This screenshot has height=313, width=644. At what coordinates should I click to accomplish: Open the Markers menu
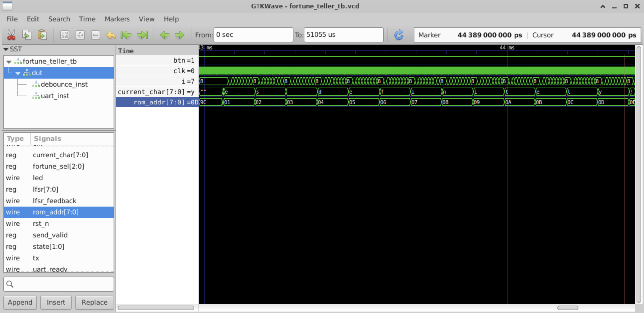point(117,19)
